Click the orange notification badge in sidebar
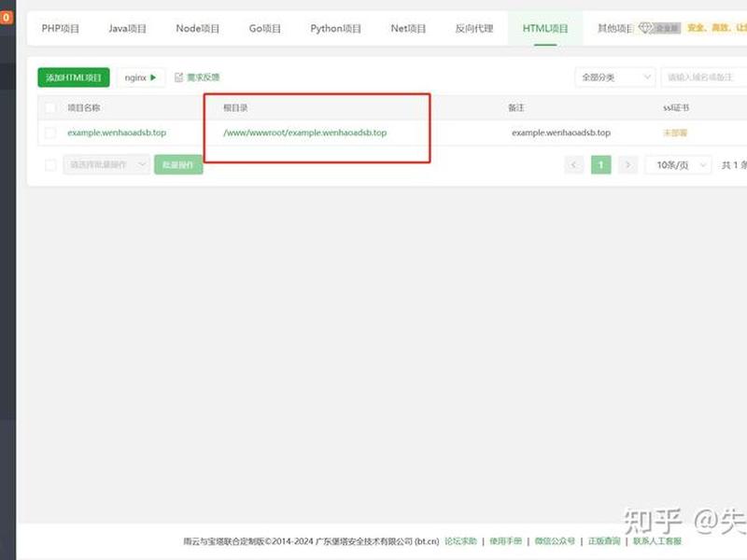Viewport: 747px width, 560px height. pos(7,17)
